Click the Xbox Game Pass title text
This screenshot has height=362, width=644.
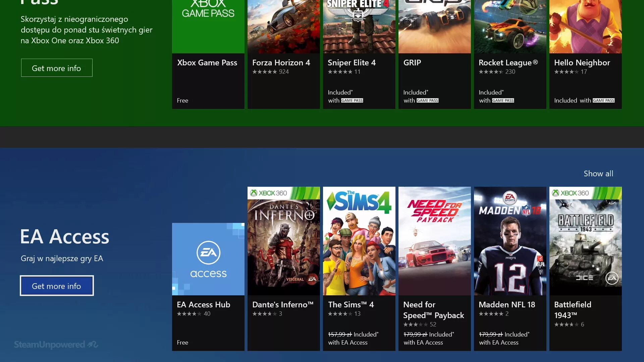(x=207, y=63)
